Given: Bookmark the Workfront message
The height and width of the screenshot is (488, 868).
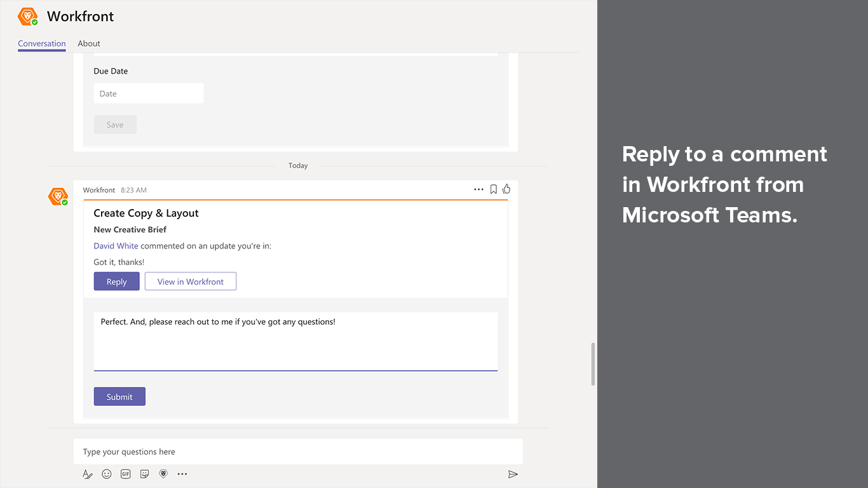Looking at the screenshot, I should 493,189.
